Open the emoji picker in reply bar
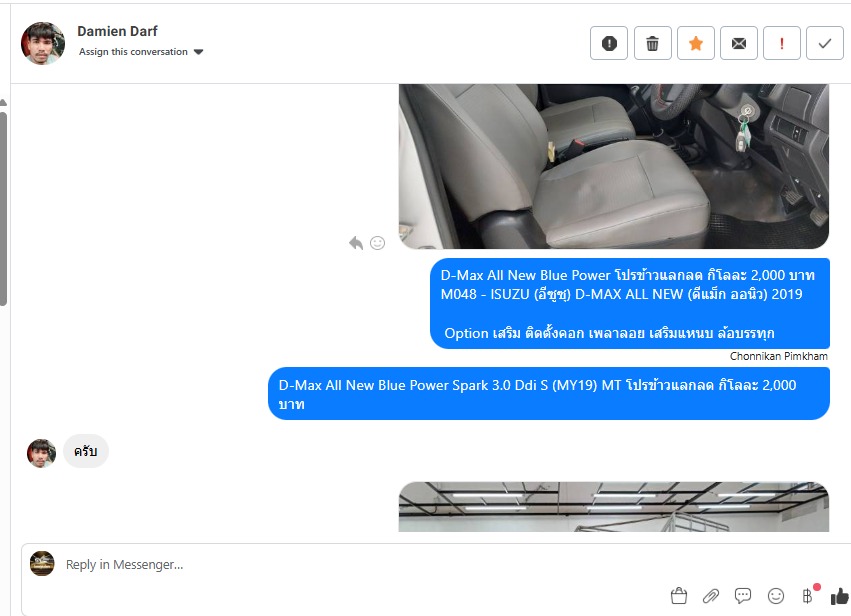 click(776, 596)
